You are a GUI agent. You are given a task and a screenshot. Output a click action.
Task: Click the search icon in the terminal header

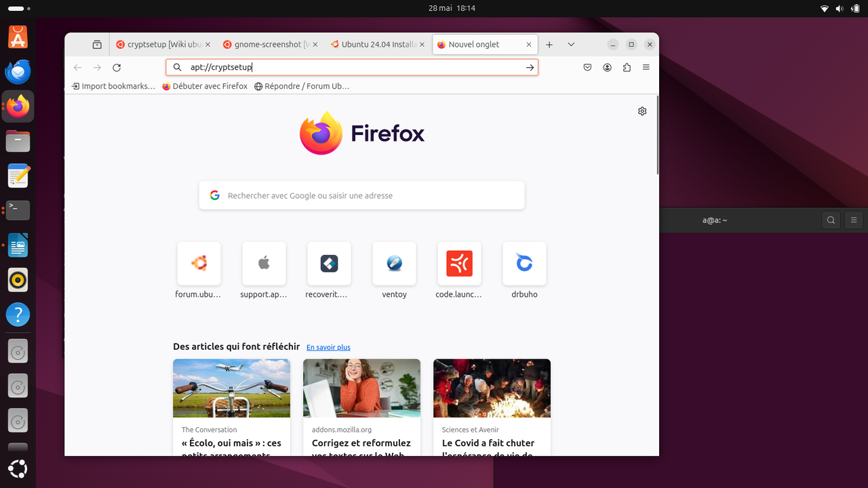pos(831,220)
